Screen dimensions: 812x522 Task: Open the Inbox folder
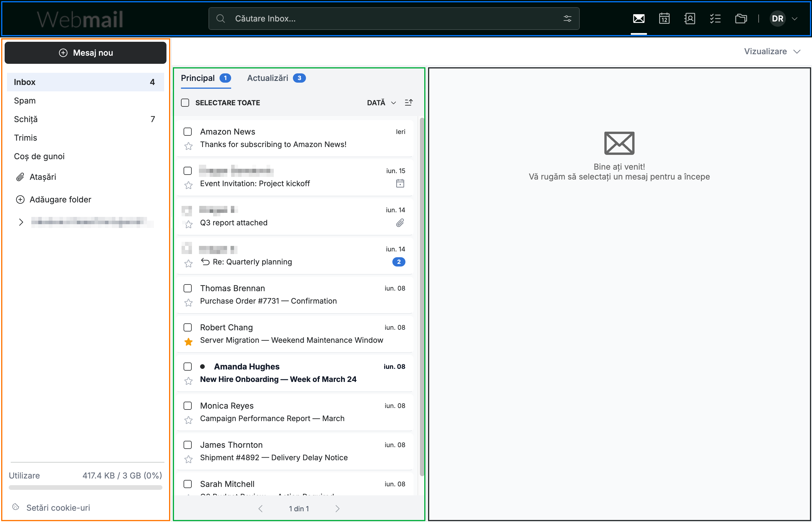(85, 82)
